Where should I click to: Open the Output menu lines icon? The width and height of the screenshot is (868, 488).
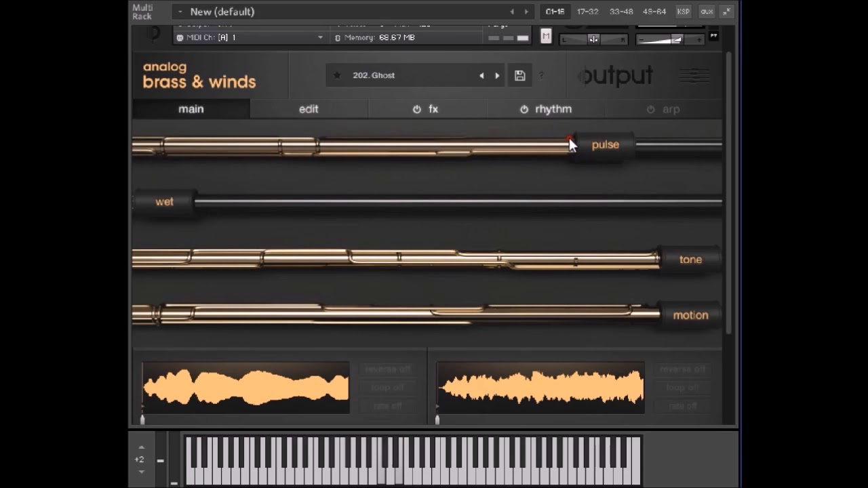pyautogui.click(x=694, y=76)
